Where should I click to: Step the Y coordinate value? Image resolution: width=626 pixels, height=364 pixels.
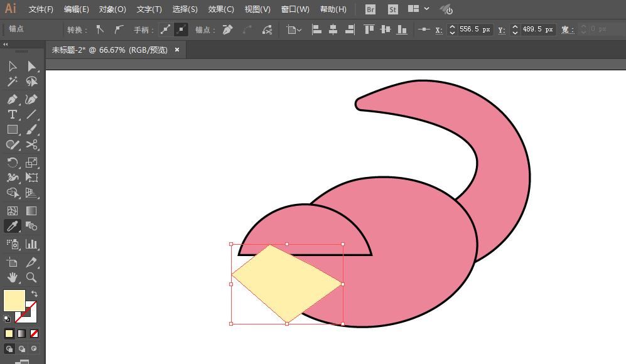click(x=515, y=29)
